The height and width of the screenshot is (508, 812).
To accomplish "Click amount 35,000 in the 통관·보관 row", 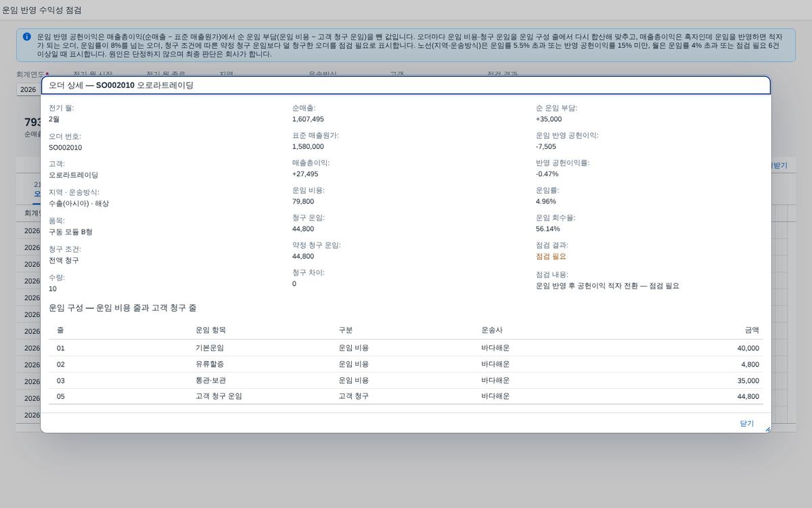I will [748, 381].
